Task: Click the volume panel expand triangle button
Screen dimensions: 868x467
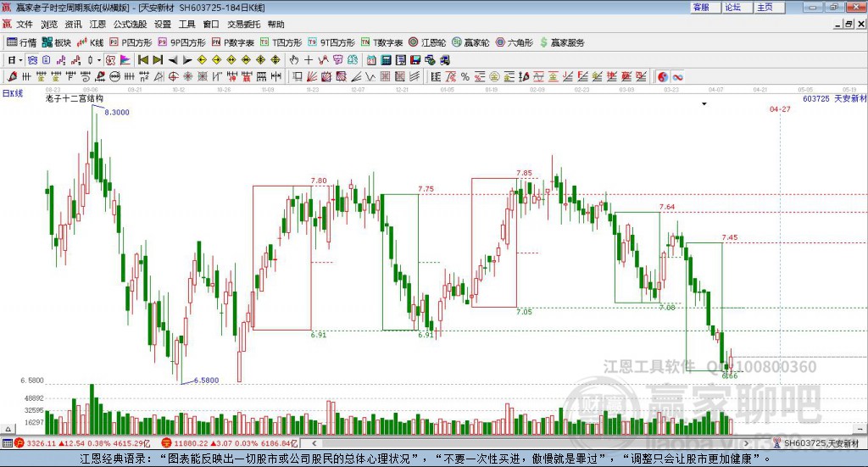Action: pos(8,429)
